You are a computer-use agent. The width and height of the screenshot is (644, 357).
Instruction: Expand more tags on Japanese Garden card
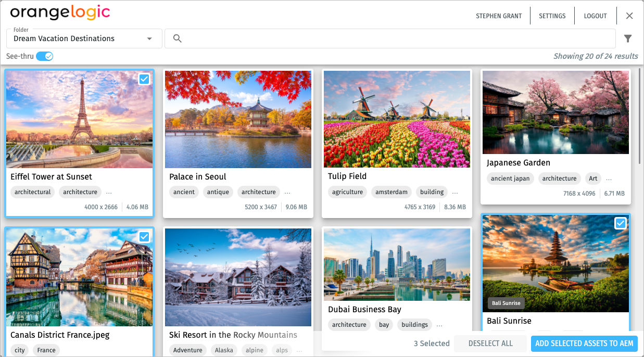[609, 178]
